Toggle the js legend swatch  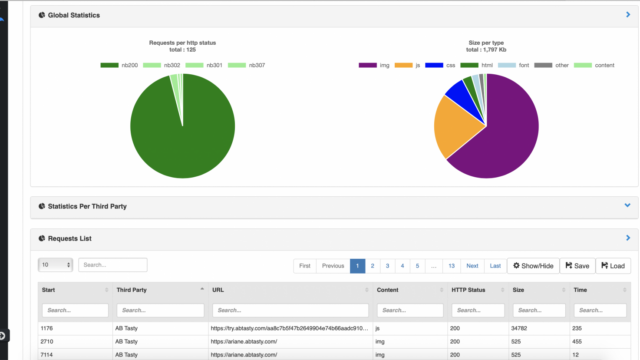pos(404,65)
